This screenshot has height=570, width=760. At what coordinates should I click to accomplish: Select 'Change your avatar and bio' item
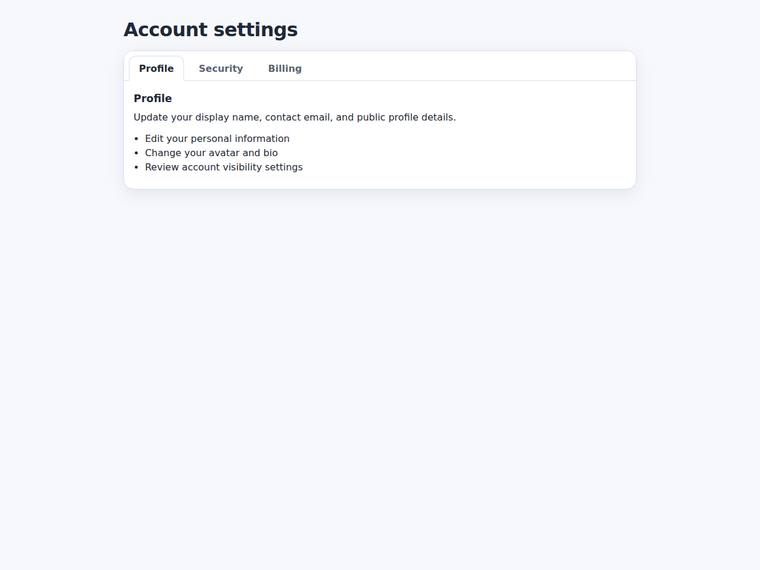click(x=211, y=153)
